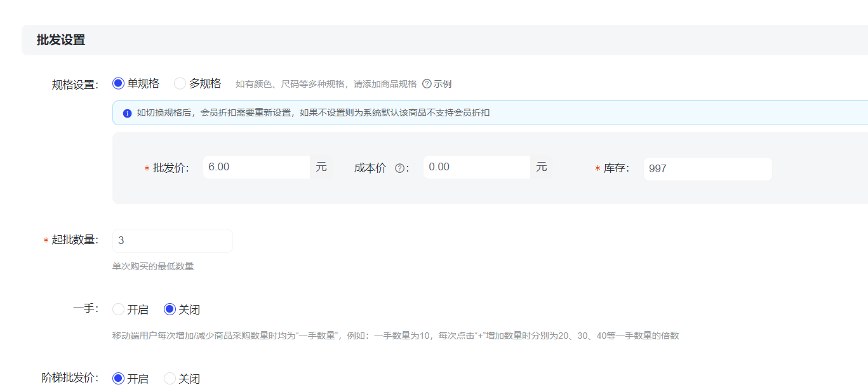This screenshot has height=387, width=868.
Task: Enable 一手 by selecting 开启
Action: tap(118, 309)
